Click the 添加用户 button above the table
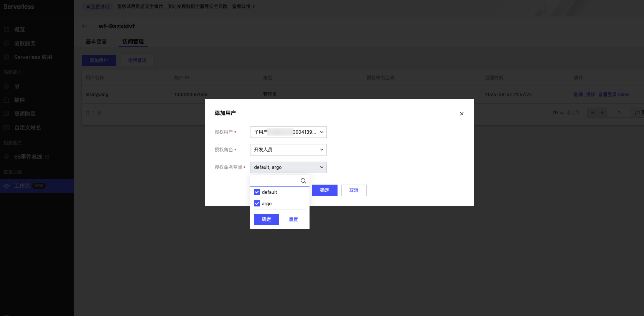This screenshot has height=316, width=644. (99, 61)
